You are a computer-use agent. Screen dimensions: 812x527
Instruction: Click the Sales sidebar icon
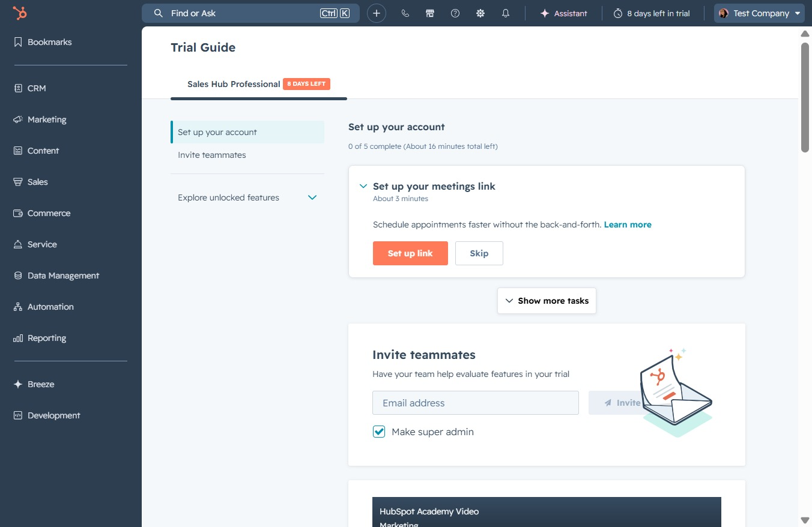(x=18, y=182)
